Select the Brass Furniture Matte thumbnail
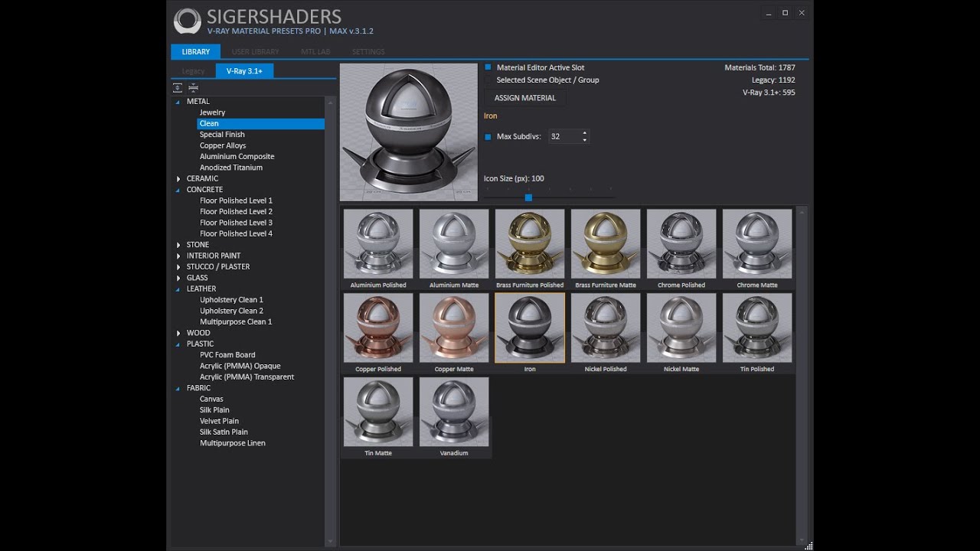The width and height of the screenshot is (980, 551). 606,244
